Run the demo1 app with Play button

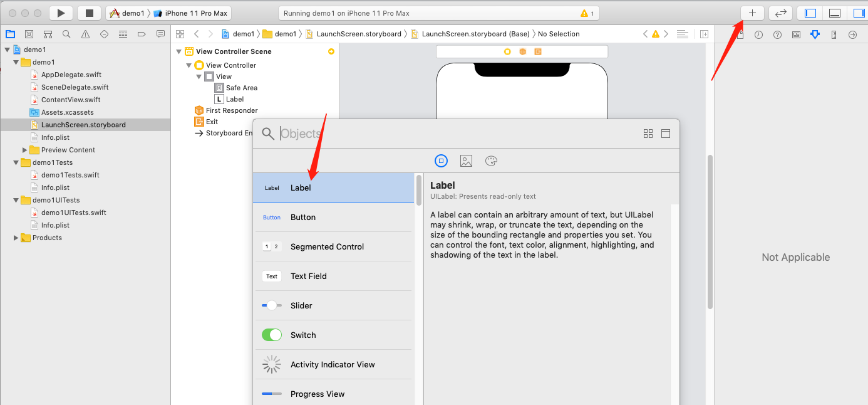(61, 13)
